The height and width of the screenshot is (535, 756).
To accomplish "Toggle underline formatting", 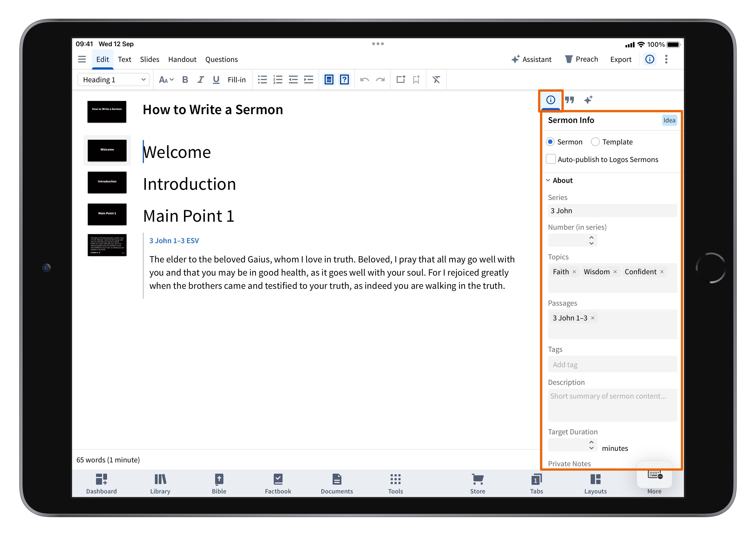I will coord(216,80).
